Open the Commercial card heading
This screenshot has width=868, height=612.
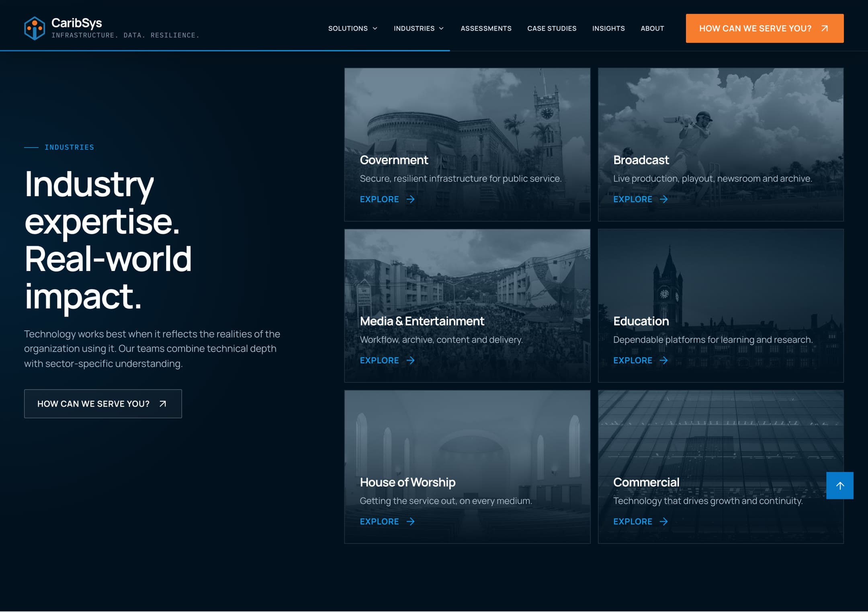tap(646, 482)
